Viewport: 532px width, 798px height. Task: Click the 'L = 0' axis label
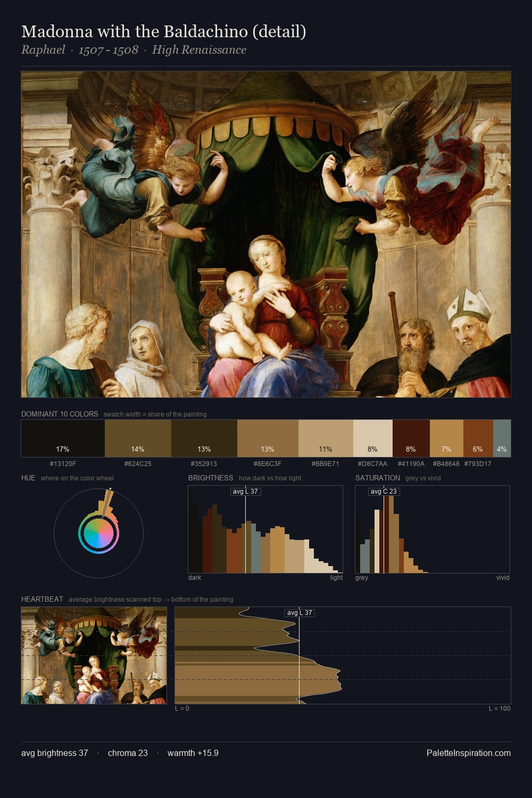[182, 709]
